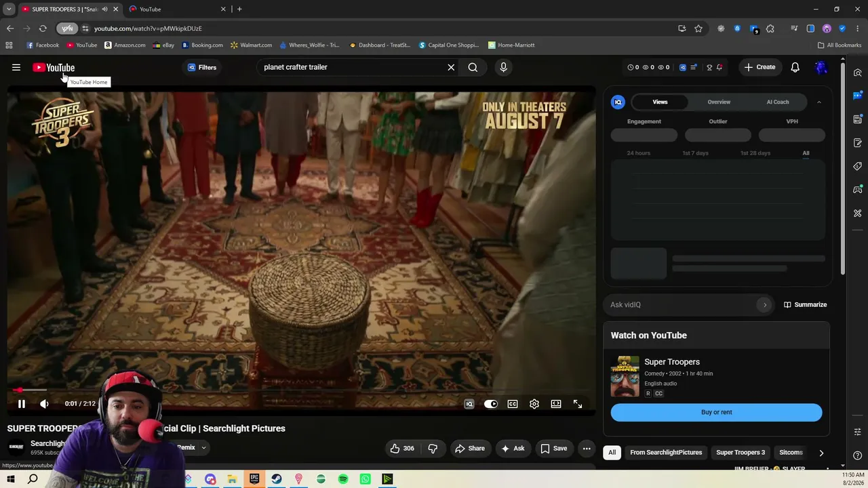
Task: Open WhatsApp from the taskbar
Action: [x=366, y=479]
